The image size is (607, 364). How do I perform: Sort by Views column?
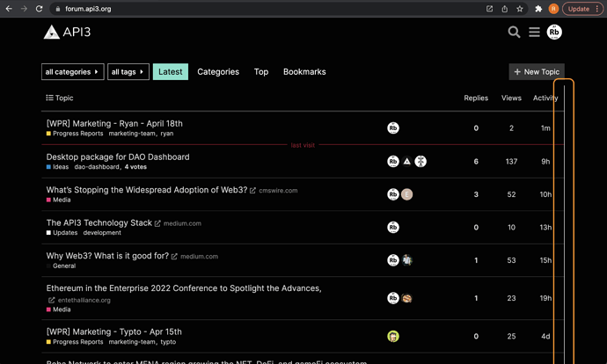coord(511,98)
